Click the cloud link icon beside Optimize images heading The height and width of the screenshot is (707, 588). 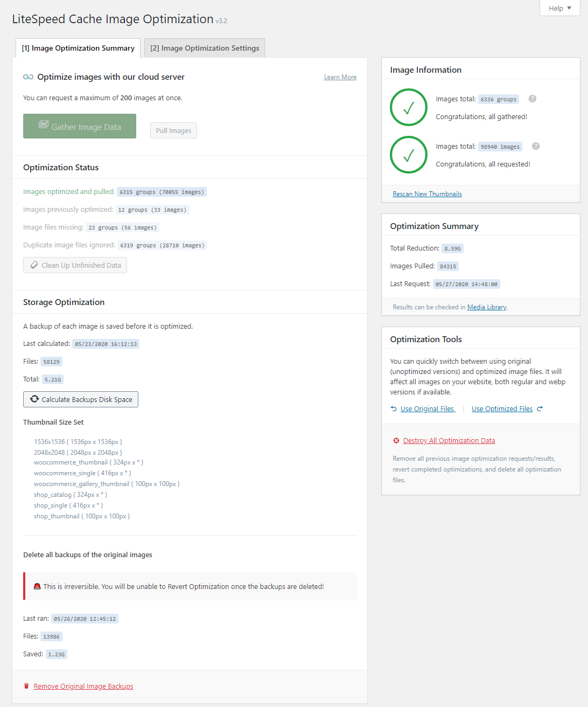click(29, 77)
